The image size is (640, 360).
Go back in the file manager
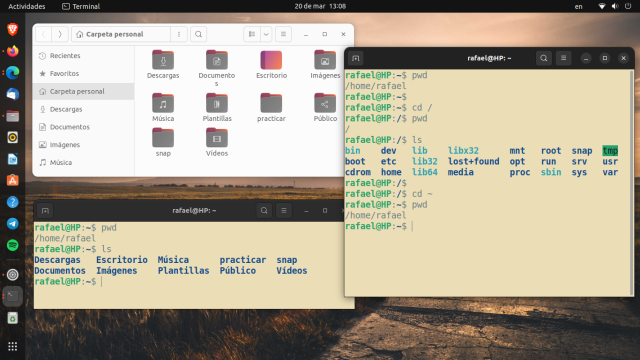click(x=44, y=34)
